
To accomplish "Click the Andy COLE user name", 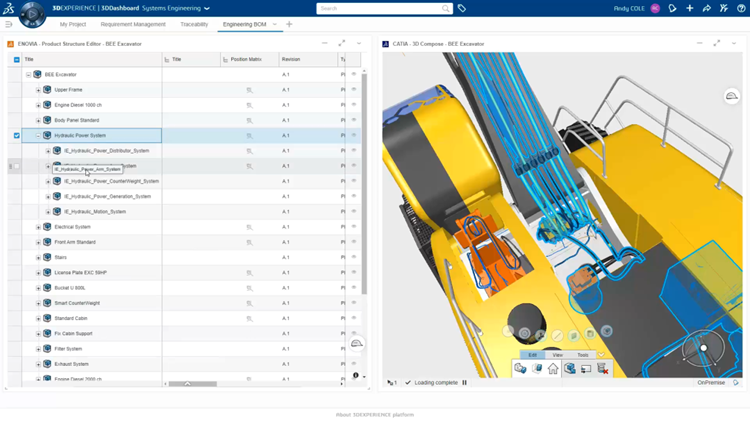I will point(629,8).
